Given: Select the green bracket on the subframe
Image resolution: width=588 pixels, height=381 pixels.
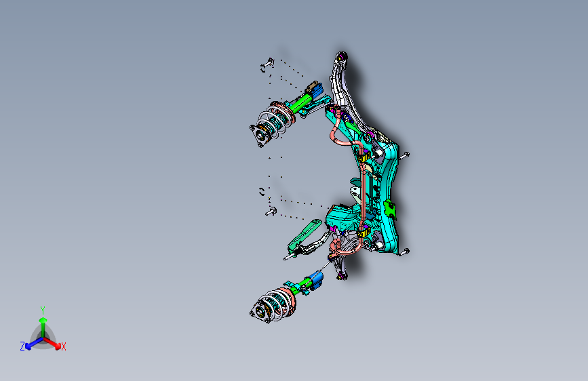Looking at the screenshot, I should pos(389,209).
